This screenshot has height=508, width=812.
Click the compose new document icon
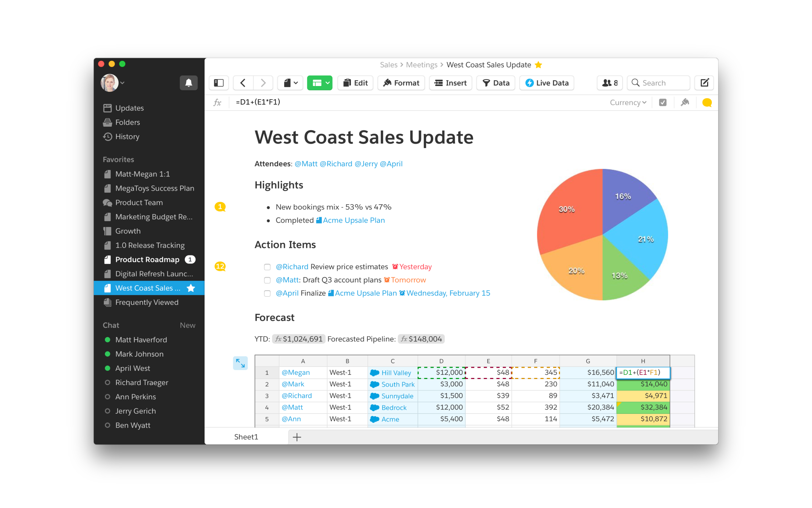704,83
